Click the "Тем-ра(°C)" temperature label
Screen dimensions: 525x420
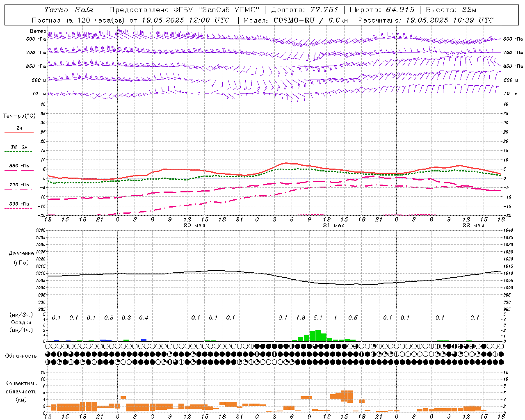[x=19, y=116]
